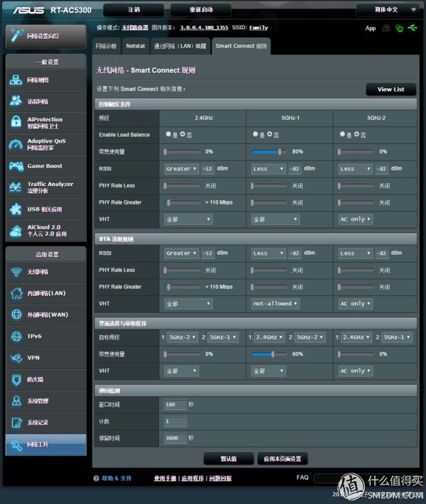426x504 pixels.
Task: Switch to the Wake on LAN tab
Action: pos(180,46)
